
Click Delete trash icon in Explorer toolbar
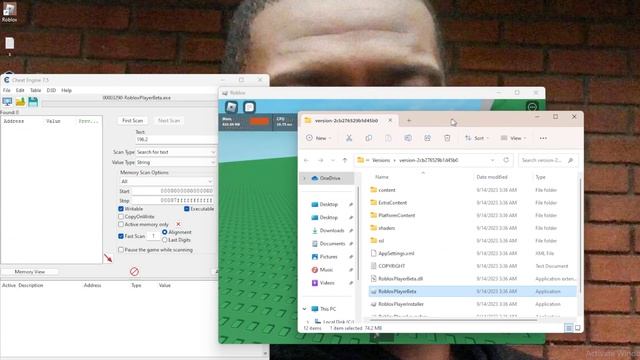(447, 138)
